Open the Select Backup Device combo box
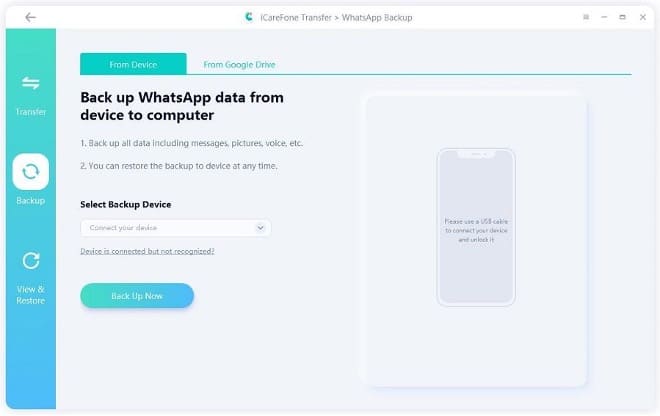Image resolution: width=660 pixels, height=416 pixels. 176,228
